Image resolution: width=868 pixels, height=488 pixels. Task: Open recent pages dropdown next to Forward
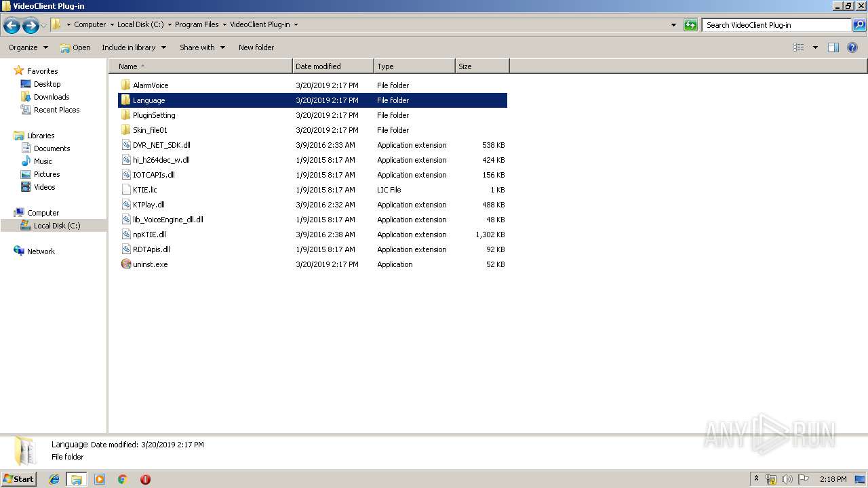[x=44, y=26]
